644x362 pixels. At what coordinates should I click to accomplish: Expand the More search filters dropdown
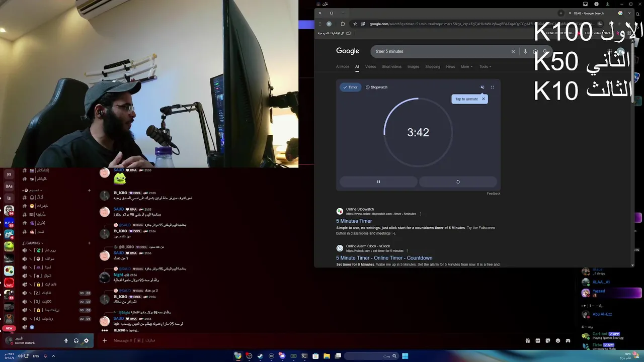(466, 67)
